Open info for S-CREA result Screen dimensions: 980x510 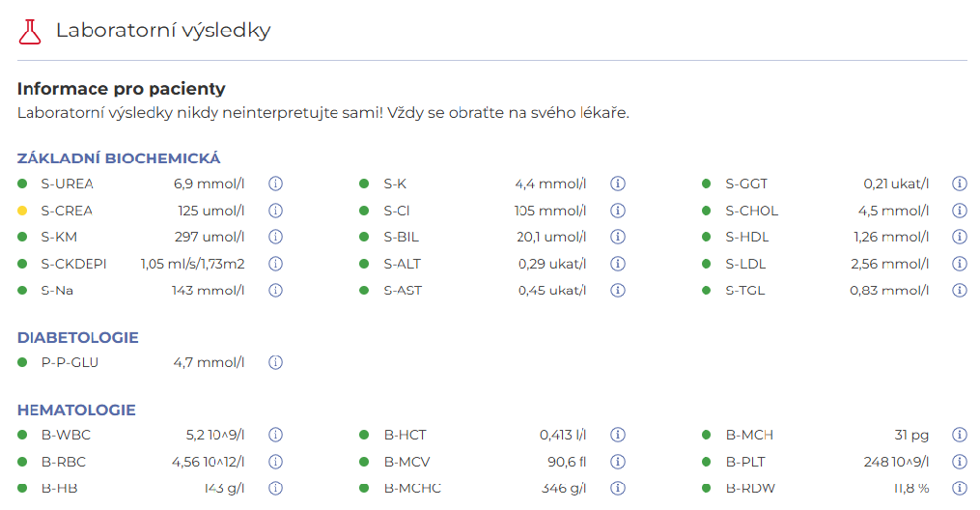(275, 211)
